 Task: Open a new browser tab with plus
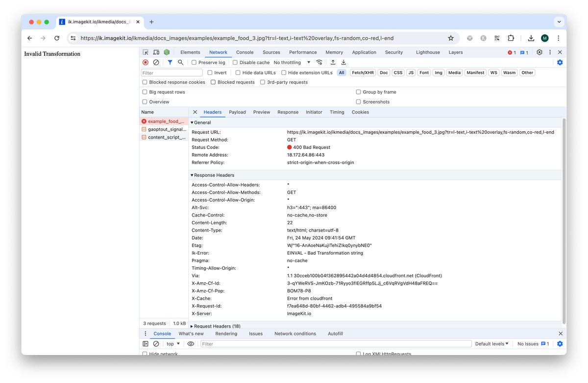click(x=151, y=22)
